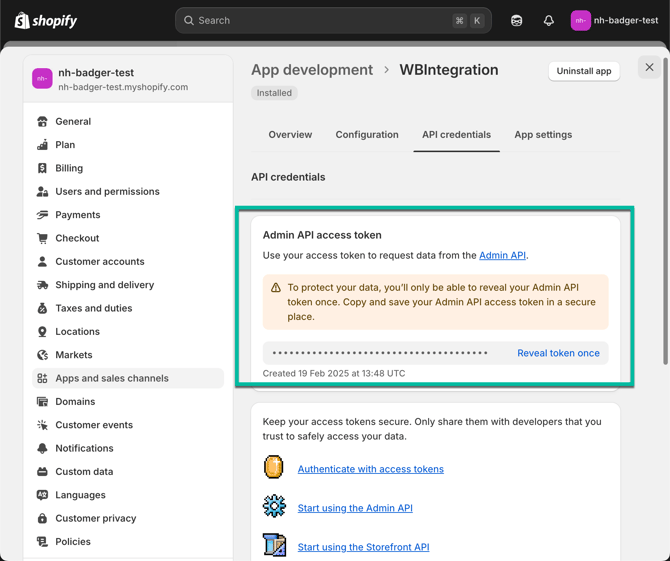Open Start using the Admin API link

(355, 508)
